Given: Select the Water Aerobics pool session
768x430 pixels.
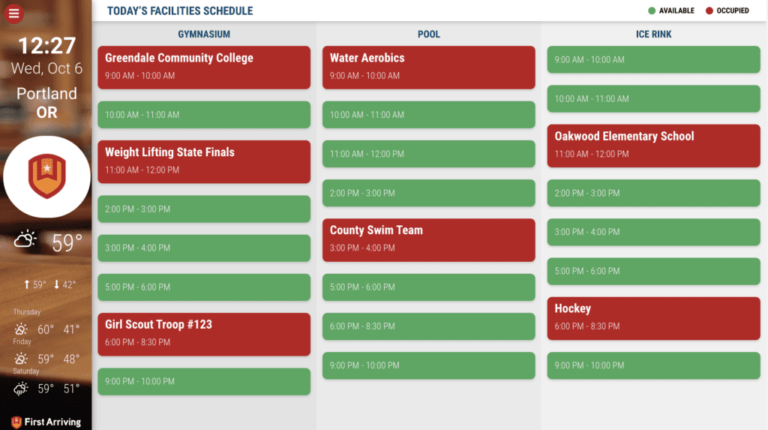Looking at the screenshot, I should [x=429, y=66].
